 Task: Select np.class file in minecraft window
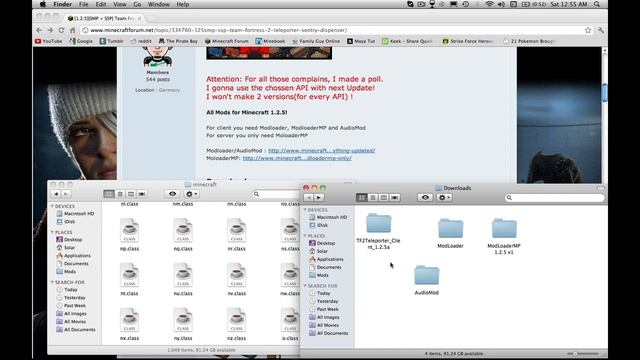pos(129,235)
